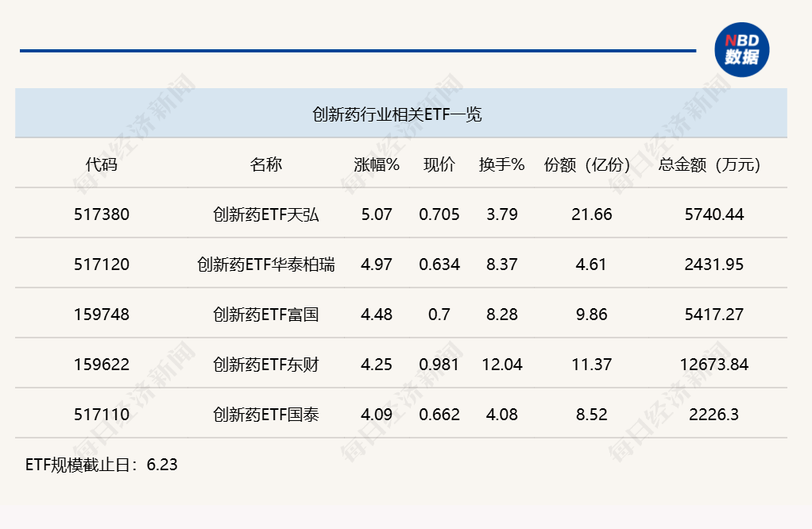The image size is (812, 529).
Task: Select share value 4.61
Action: click(591, 264)
